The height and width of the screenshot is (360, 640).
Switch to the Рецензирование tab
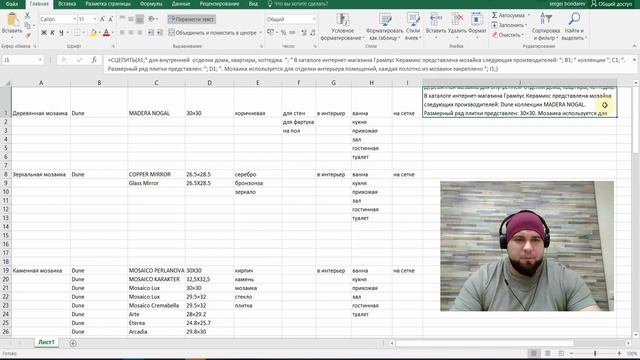click(x=219, y=4)
